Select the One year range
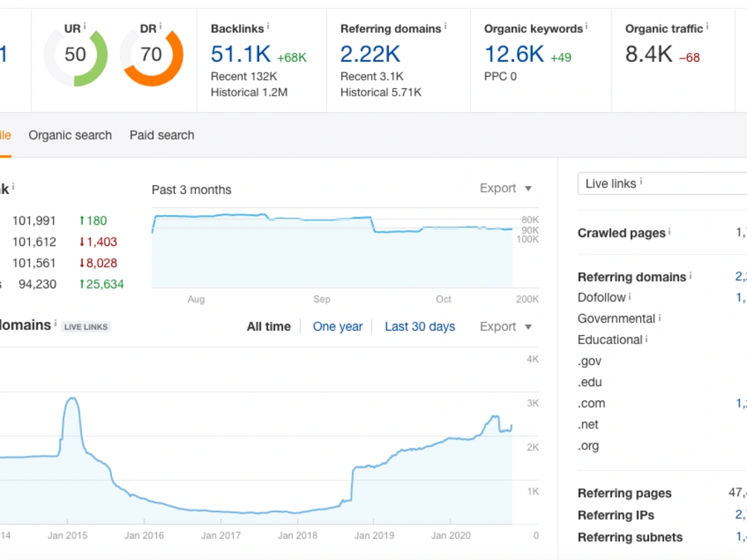This screenshot has height=560, width=747. (x=338, y=327)
